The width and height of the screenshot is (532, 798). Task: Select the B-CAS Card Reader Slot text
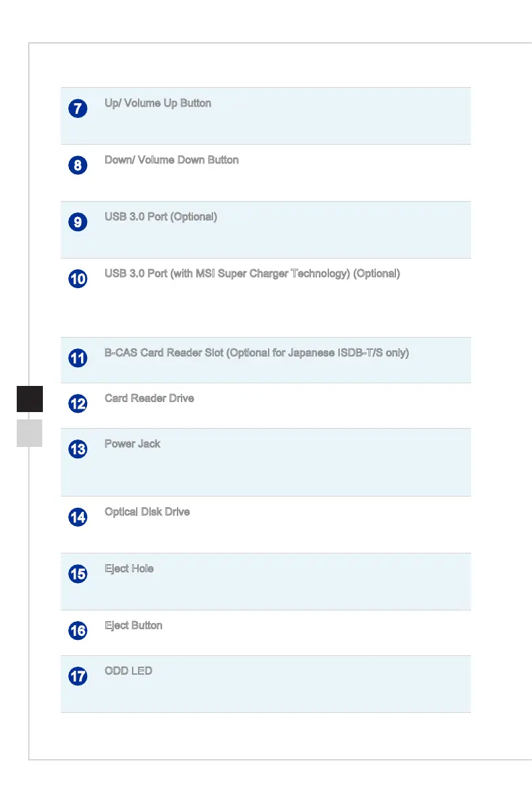(x=164, y=352)
